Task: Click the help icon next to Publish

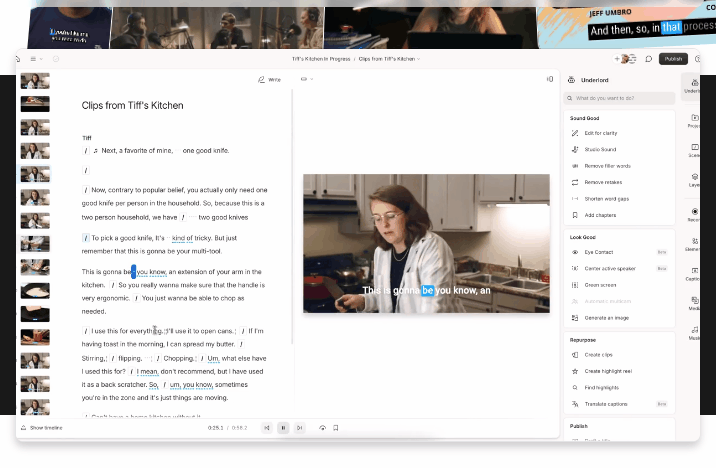Action: [x=697, y=59]
